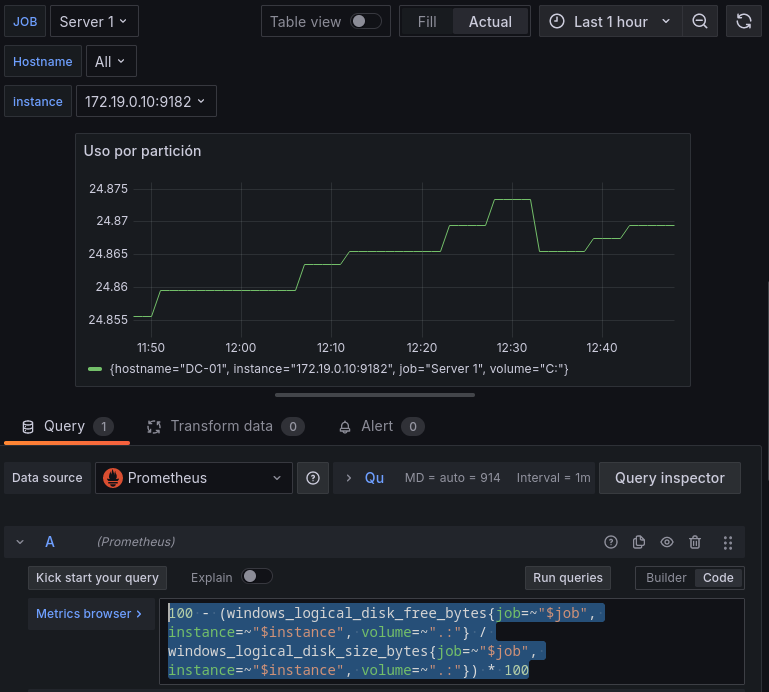Click Kick start your query button
The width and height of the screenshot is (769, 692).
[97, 578]
